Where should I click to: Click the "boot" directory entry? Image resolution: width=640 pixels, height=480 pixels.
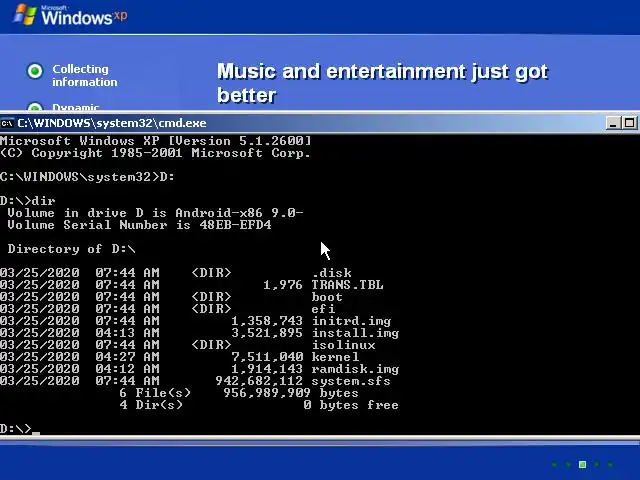(327, 297)
